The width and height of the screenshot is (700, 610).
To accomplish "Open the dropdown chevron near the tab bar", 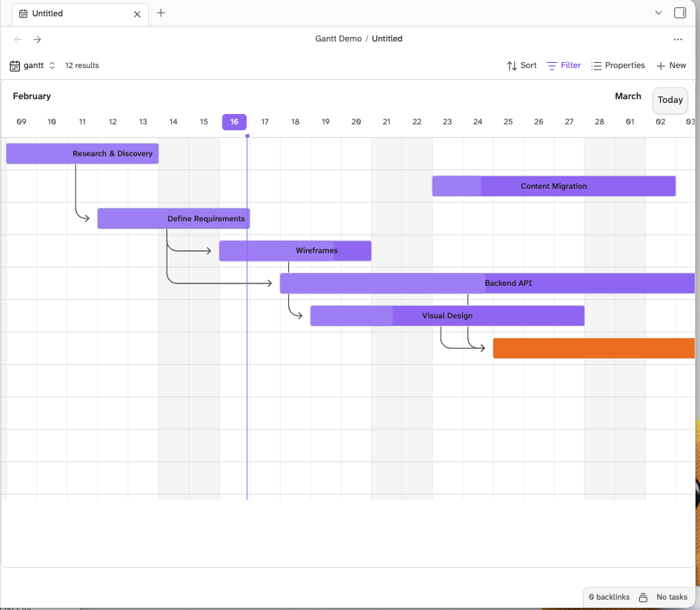I will pos(659,13).
